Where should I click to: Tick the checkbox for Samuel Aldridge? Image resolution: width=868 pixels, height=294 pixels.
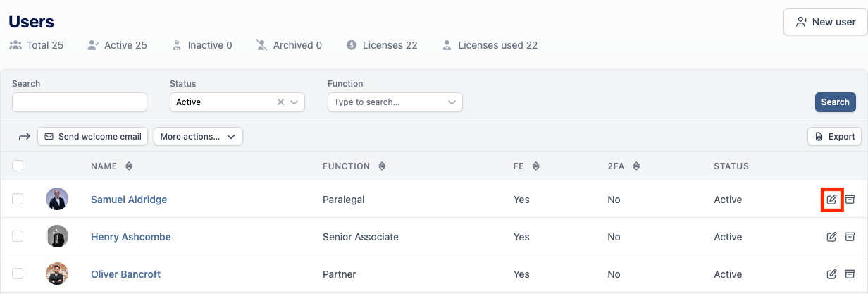click(18, 199)
